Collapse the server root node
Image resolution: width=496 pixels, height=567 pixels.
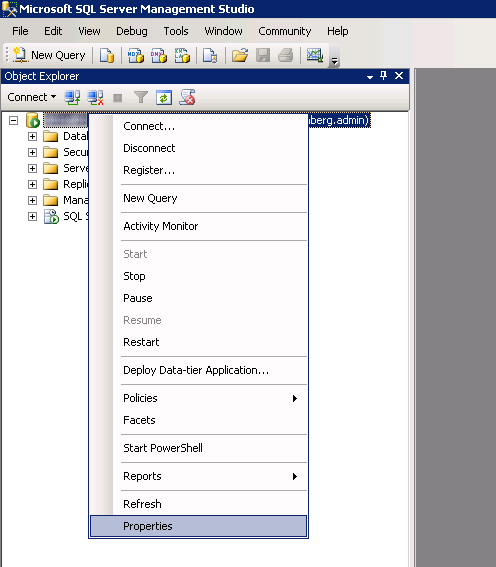click(x=13, y=120)
